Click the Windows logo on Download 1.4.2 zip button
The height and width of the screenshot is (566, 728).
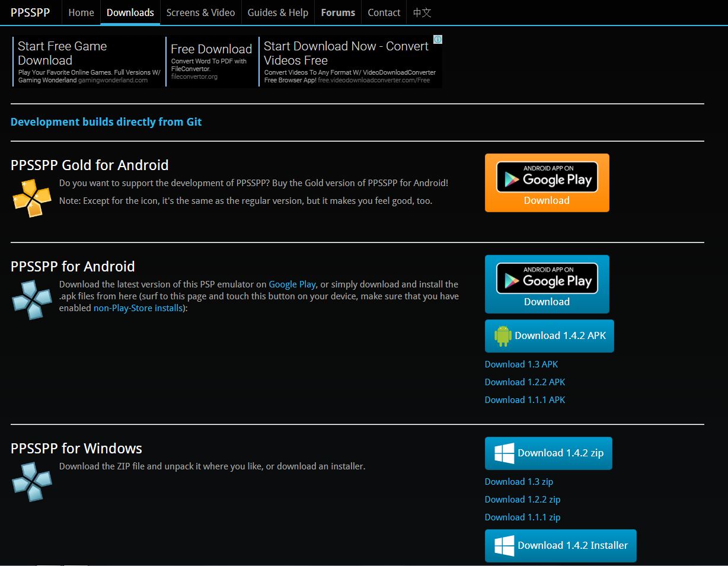point(503,453)
